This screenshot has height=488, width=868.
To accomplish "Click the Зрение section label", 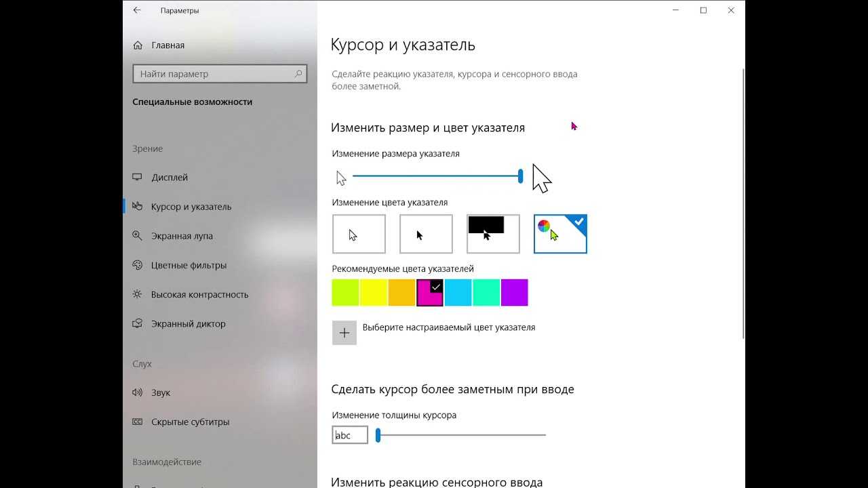I will [148, 148].
